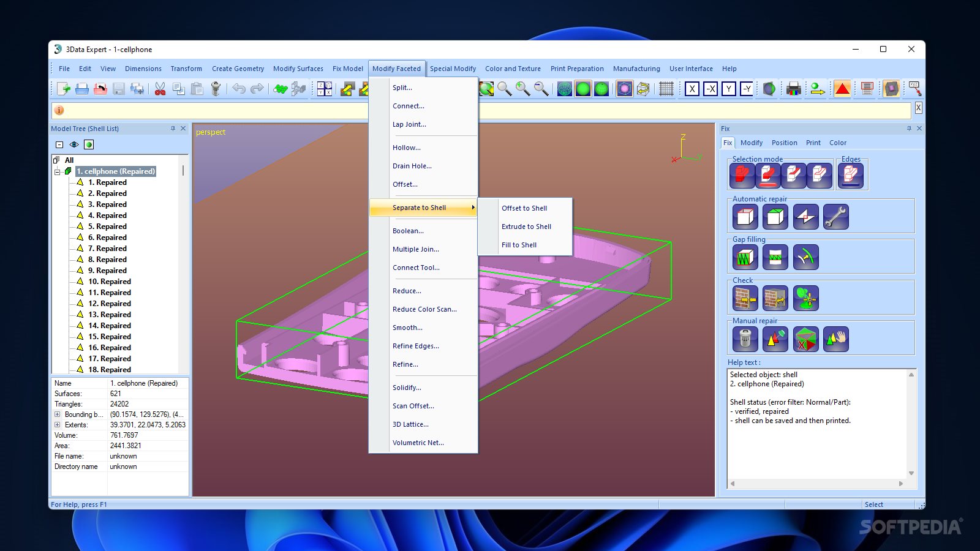The height and width of the screenshot is (551, 980).
Task: Click the hand with triangles Manual repair icon
Action: click(x=835, y=339)
